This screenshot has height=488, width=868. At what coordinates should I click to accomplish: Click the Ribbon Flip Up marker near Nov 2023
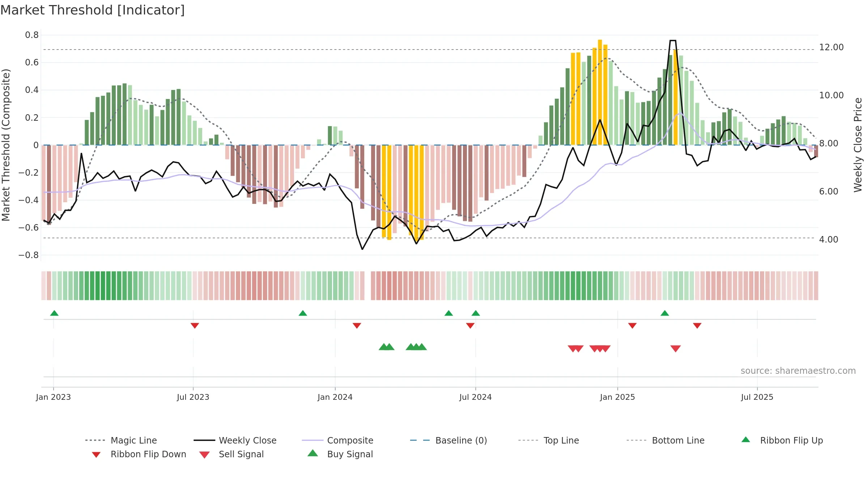[x=303, y=313]
